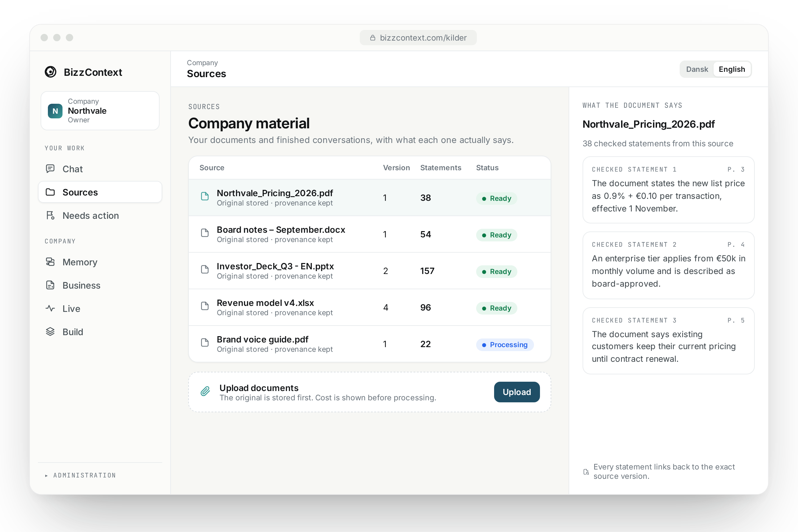The image size is (798, 532).
Task: Click the Northvale company avatar N
Action: point(55,111)
